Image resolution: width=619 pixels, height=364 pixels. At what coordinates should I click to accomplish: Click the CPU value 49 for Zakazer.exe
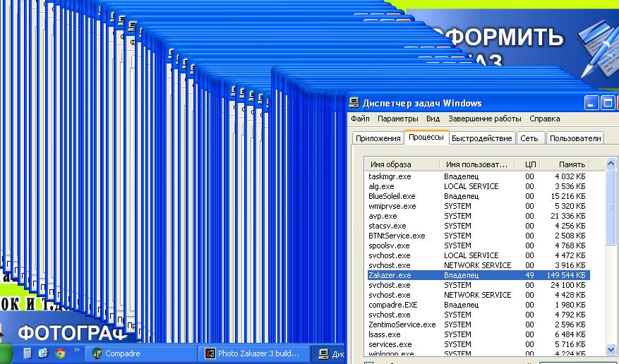click(529, 275)
